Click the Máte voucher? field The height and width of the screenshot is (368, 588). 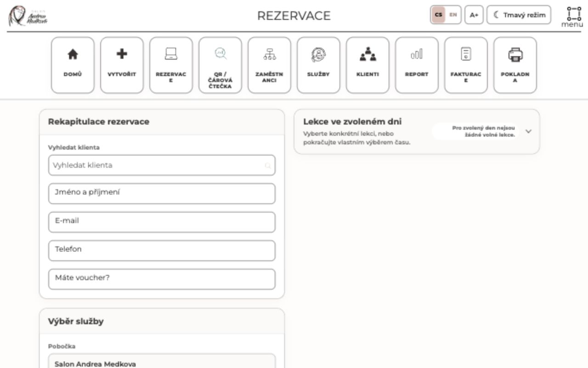pyautogui.click(x=162, y=279)
